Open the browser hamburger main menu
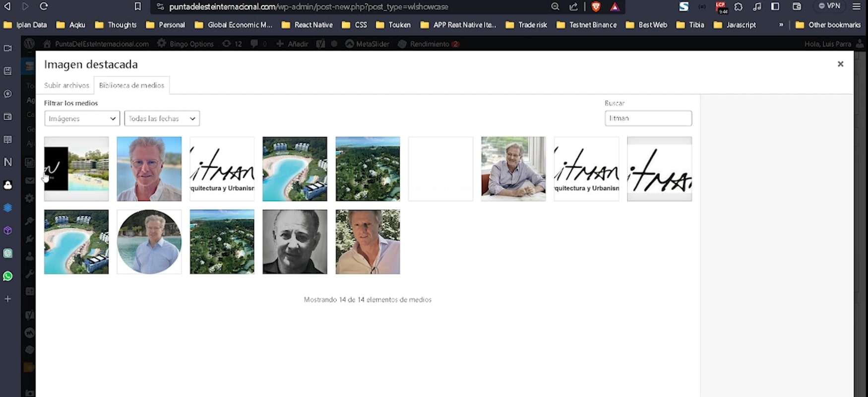 point(857,6)
